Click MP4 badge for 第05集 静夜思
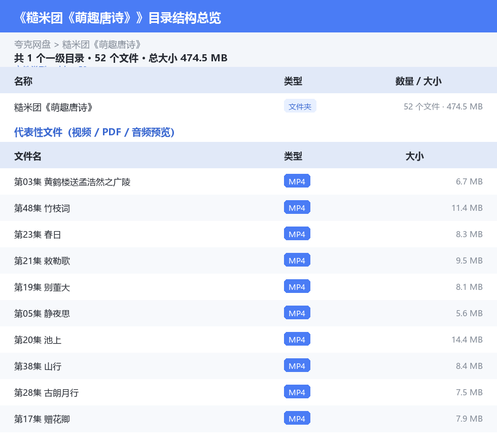Screen dimensions: 497x448 tap(297, 313)
